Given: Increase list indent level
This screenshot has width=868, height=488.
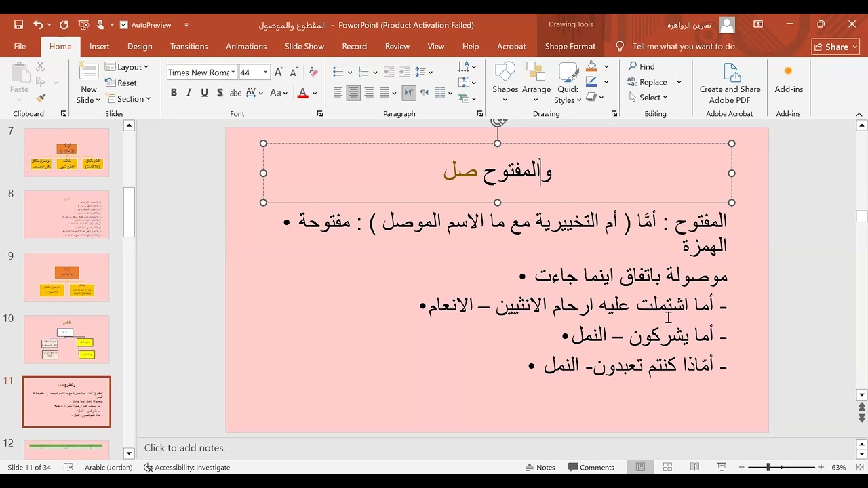Looking at the screenshot, I should coord(405,72).
